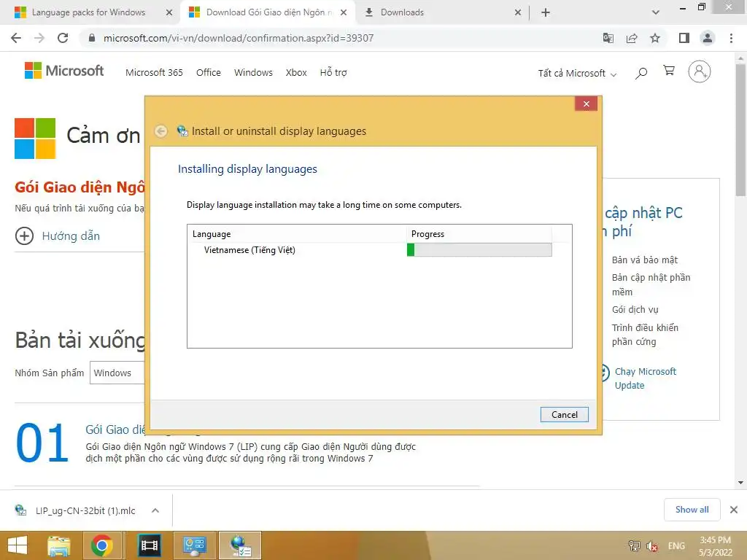Click the Progress column header
This screenshot has width=747, height=560.
pyautogui.click(x=479, y=234)
